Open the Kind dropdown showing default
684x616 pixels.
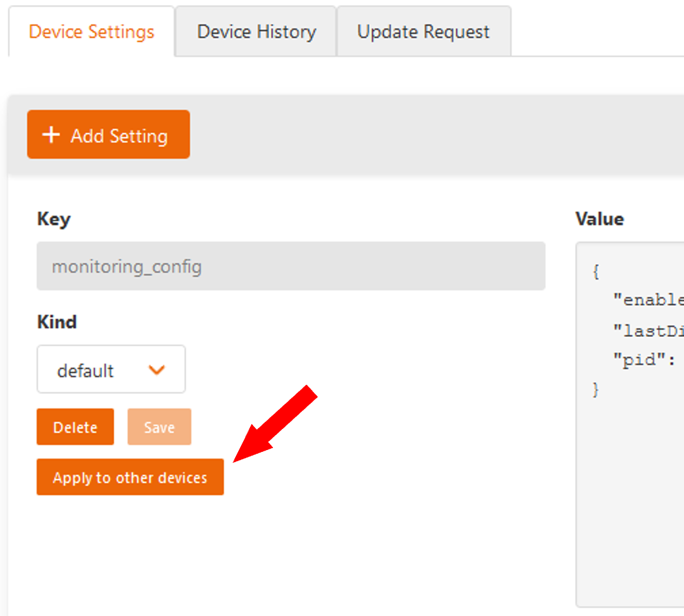coord(111,369)
